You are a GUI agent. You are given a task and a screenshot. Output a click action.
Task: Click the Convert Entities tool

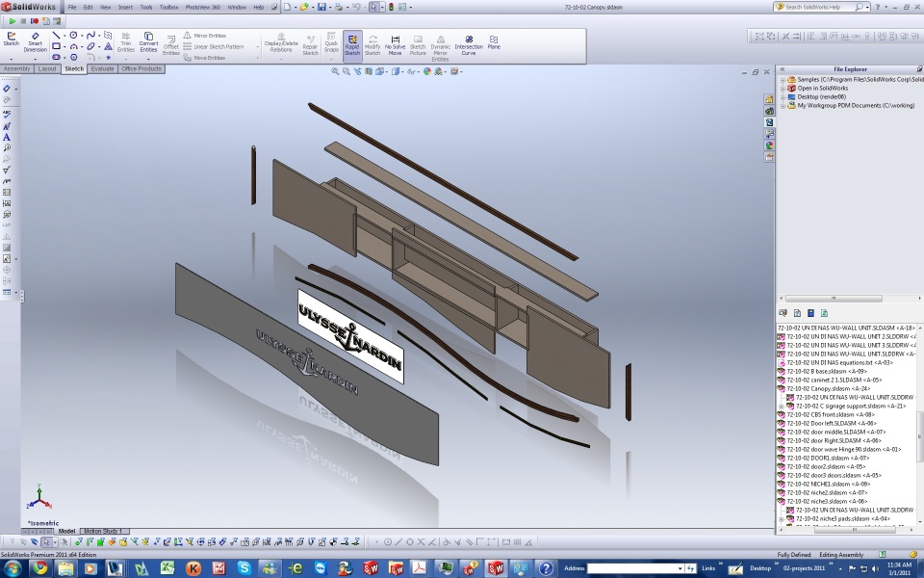pyautogui.click(x=148, y=42)
